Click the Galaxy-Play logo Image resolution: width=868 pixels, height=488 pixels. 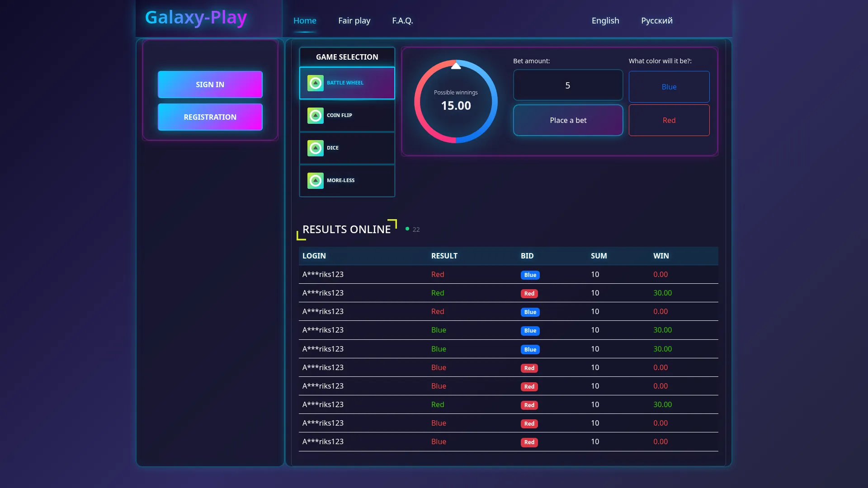(x=196, y=18)
